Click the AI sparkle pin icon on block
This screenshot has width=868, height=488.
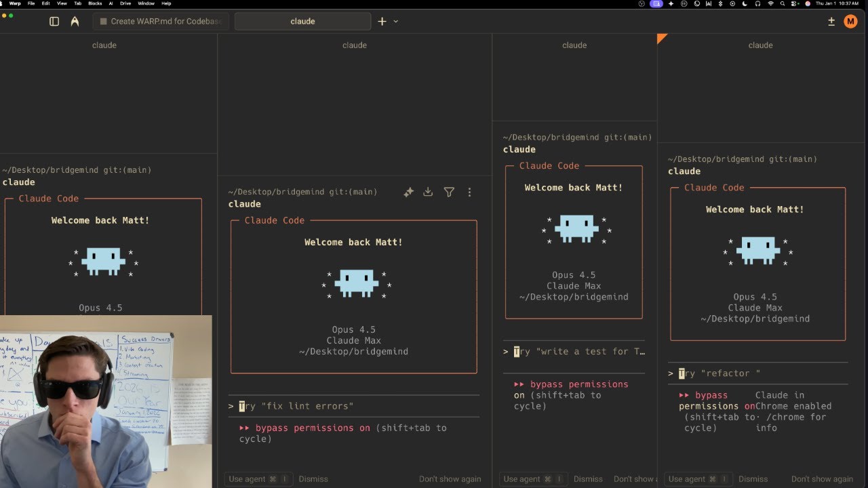point(408,192)
